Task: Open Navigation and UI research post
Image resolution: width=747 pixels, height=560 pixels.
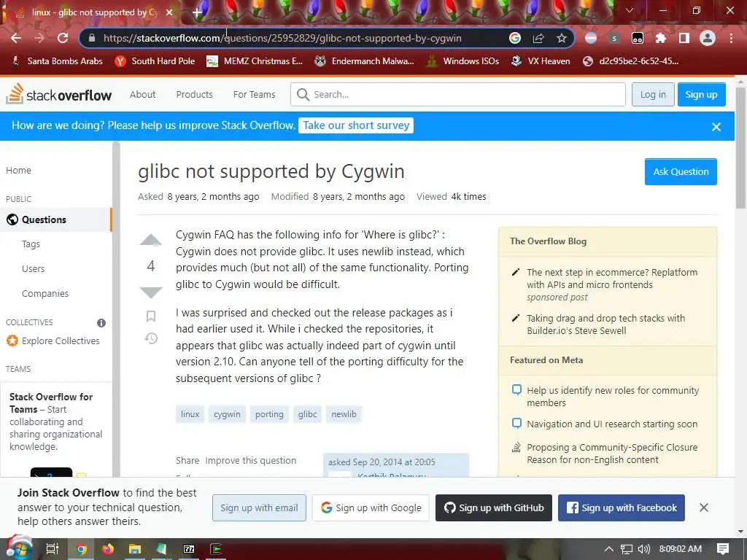Action: click(x=612, y=424)
